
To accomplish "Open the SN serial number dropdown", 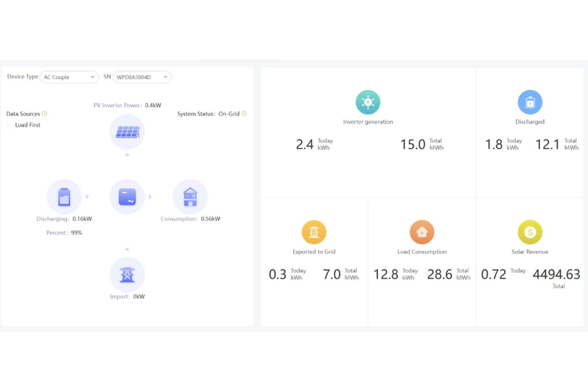I will 142,77.
